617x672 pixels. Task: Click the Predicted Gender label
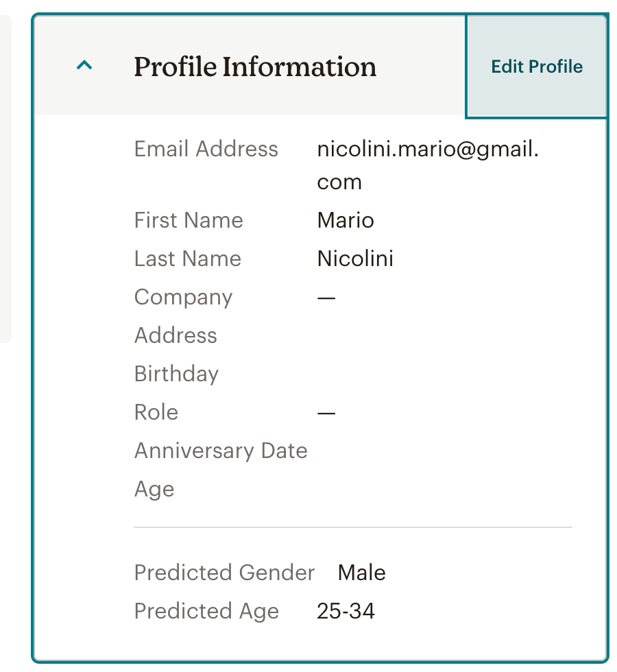(224, 573)
